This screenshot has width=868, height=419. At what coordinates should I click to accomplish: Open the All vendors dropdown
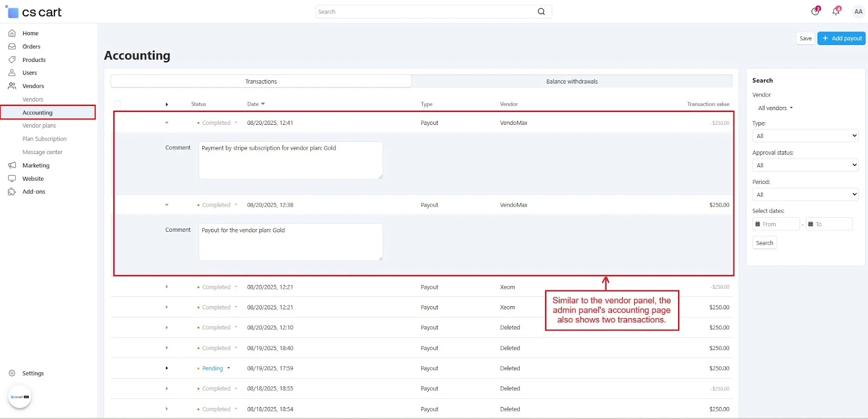point(775,108)
